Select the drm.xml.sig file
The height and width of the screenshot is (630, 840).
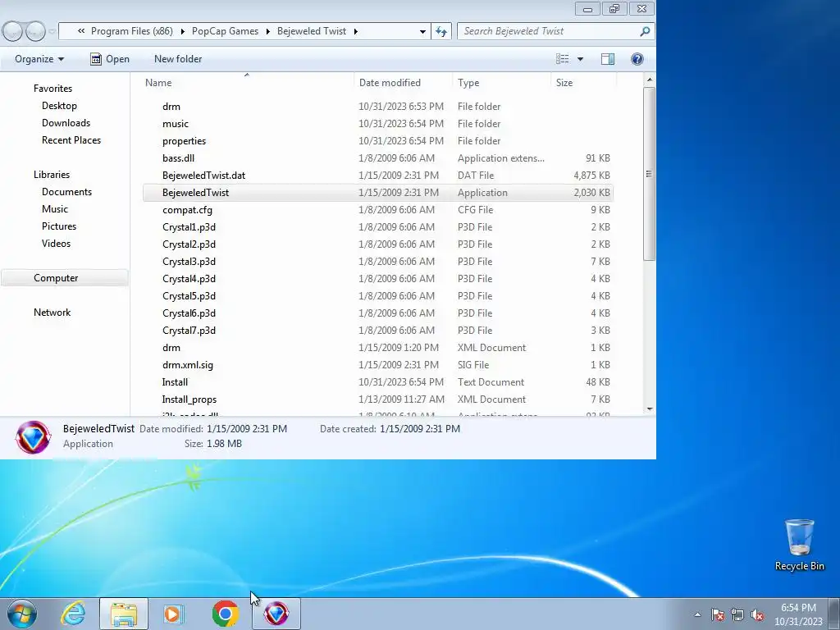coord(377,365)
